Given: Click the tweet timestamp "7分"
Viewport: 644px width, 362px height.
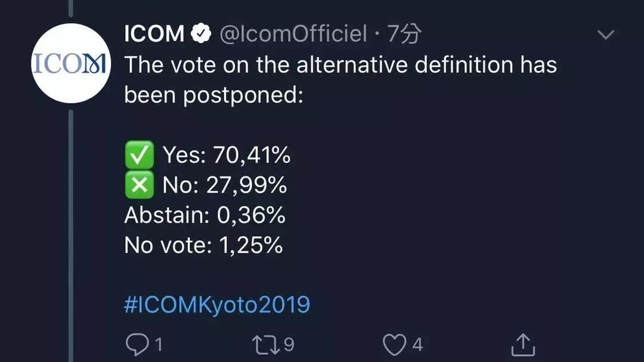Looking at the screenshot, I should tap(404, 35).
